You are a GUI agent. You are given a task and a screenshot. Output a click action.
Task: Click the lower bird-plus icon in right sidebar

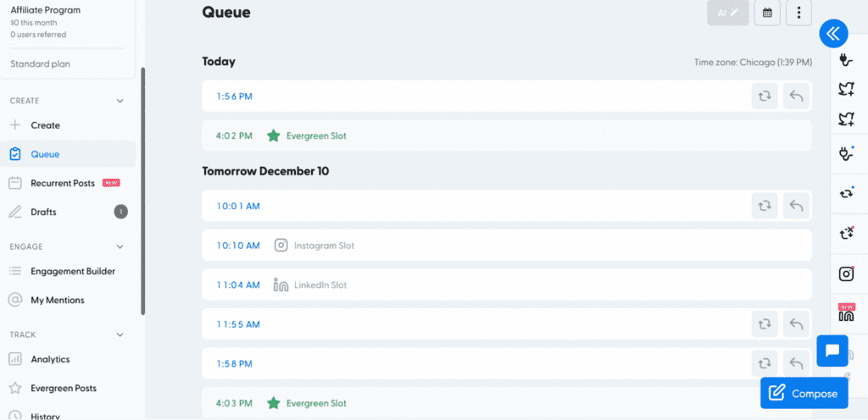click(846, 119)
